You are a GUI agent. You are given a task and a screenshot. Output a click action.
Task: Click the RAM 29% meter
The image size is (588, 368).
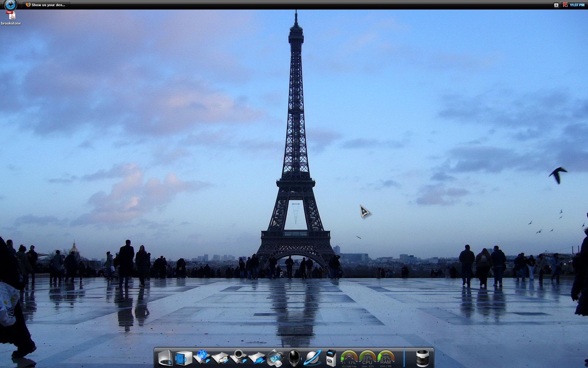tap(386, 359)
